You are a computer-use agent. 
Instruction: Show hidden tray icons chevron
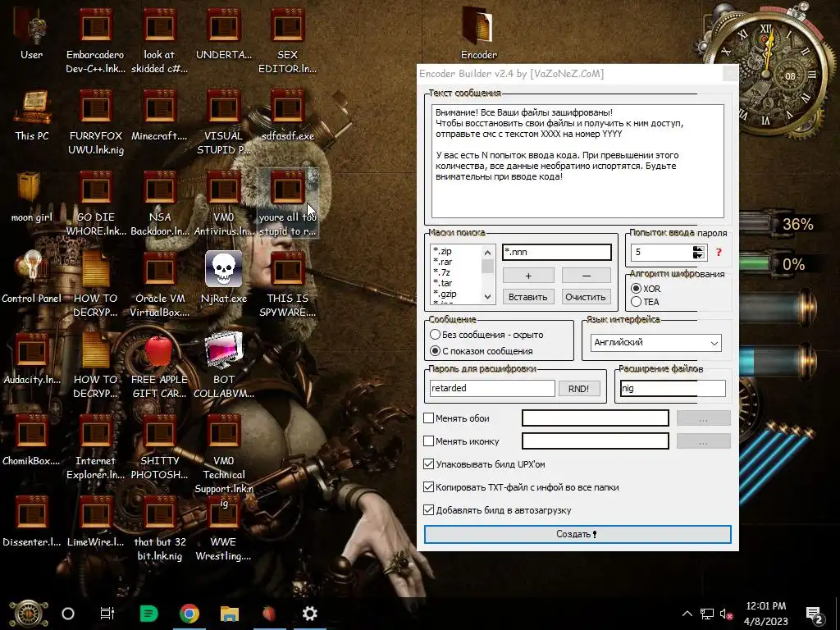click(687, 614)
